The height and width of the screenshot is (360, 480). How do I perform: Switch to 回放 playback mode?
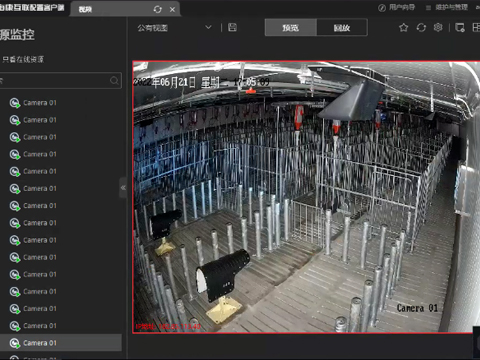342,28
